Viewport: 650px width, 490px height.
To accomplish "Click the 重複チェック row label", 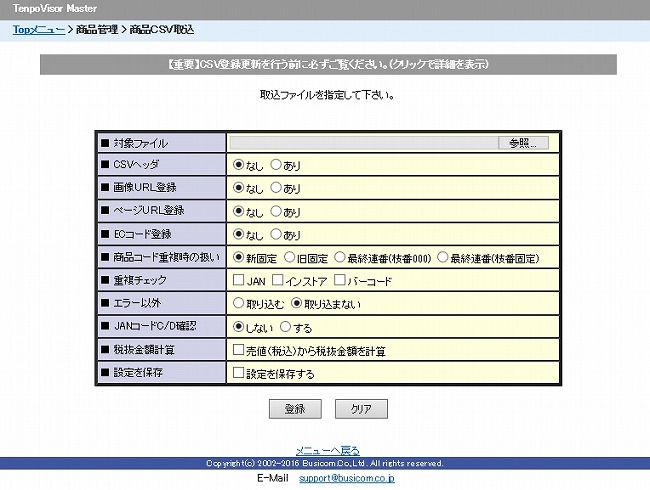I will [140, 280].
